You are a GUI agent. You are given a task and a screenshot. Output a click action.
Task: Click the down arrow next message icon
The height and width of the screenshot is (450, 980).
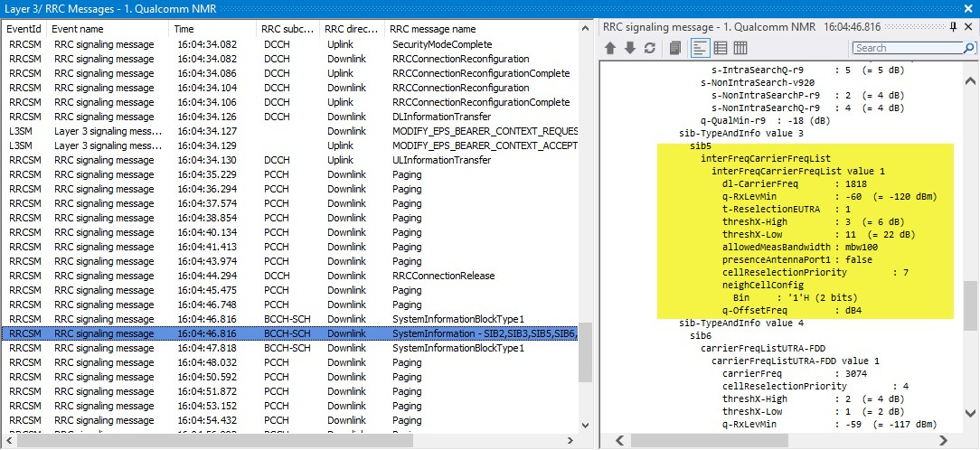tap(629, 48)
